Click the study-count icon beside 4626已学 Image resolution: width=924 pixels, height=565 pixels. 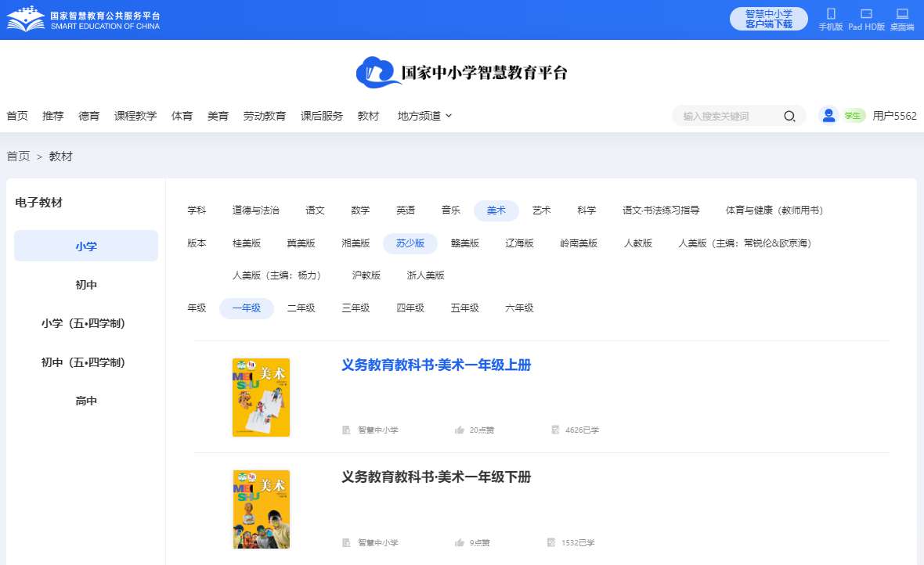pyautogui.click(x=555, y=430)
